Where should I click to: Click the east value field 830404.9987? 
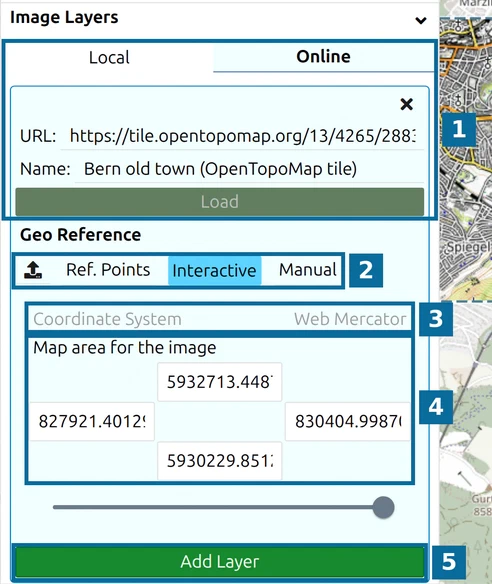click(x=347, y=422)
